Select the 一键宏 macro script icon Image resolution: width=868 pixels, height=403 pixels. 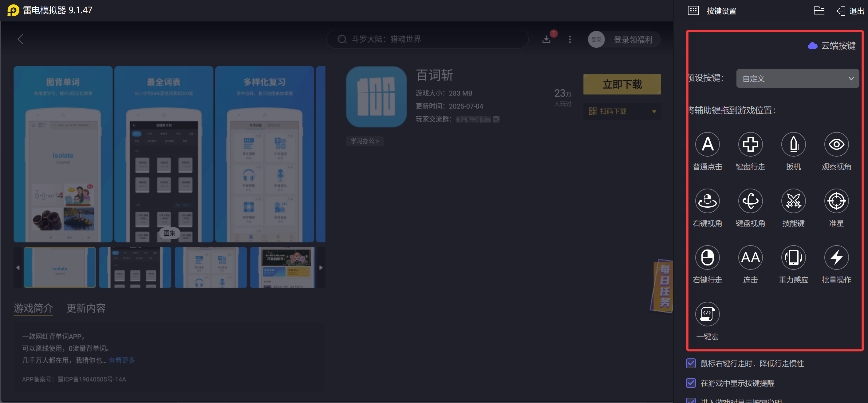707,314
